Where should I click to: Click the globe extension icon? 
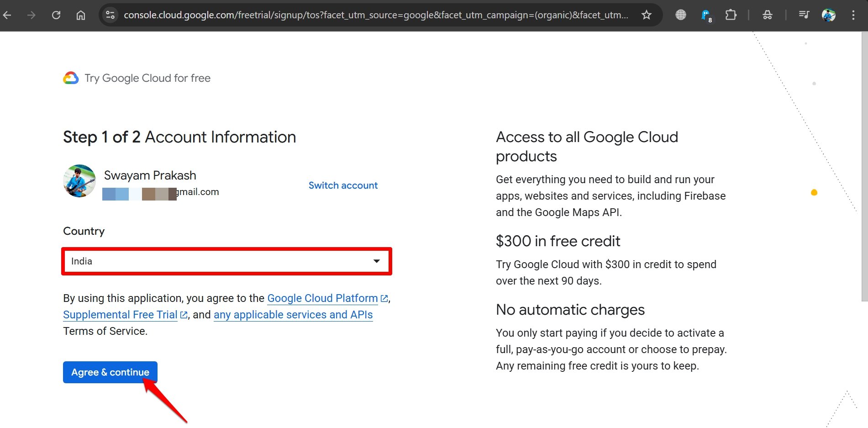(x=681, y=15)
